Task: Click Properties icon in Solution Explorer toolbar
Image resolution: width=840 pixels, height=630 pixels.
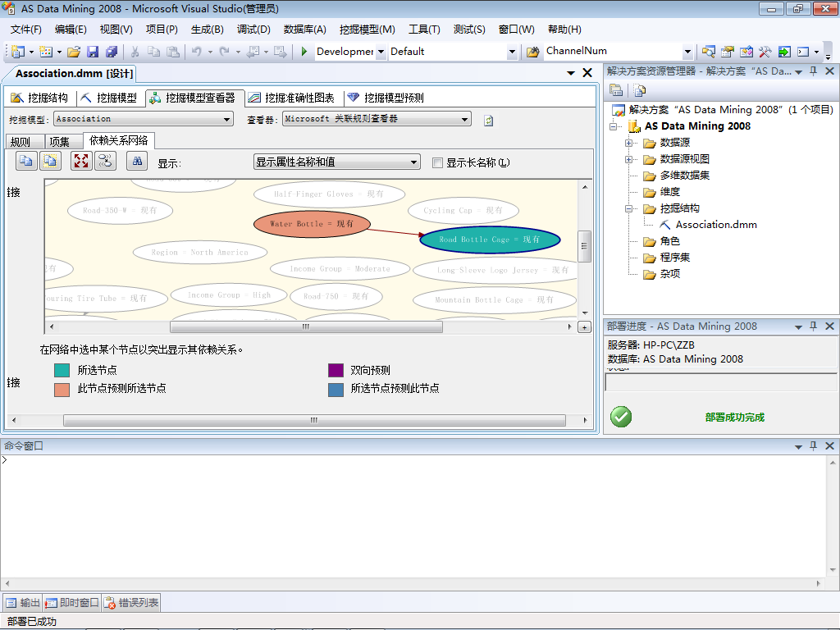Action: (x=616, y=90)
